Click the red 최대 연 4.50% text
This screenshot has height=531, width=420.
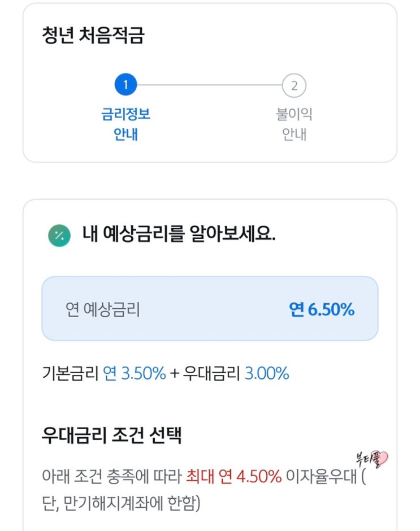233,476
